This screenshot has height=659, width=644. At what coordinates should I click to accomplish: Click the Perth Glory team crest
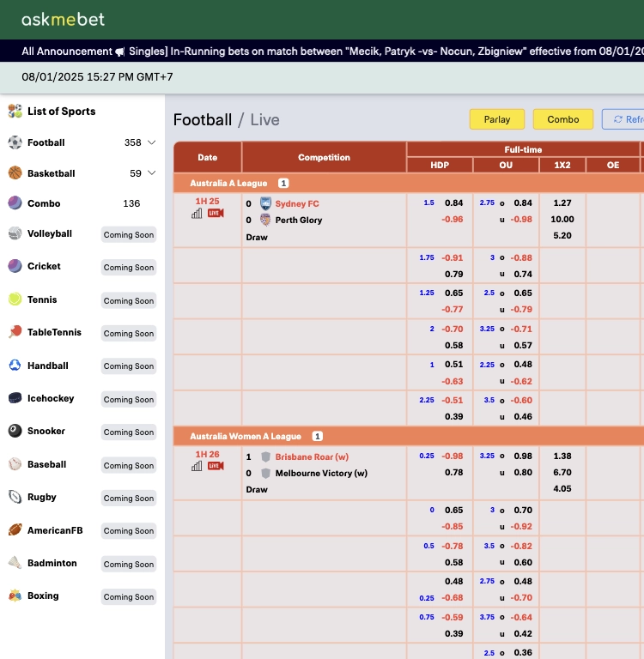[265, 220]
